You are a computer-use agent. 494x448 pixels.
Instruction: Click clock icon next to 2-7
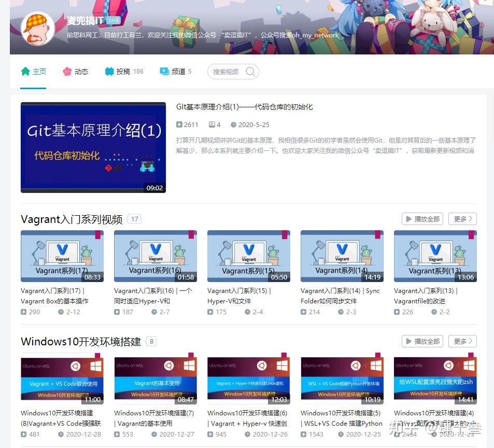point(154,312)
